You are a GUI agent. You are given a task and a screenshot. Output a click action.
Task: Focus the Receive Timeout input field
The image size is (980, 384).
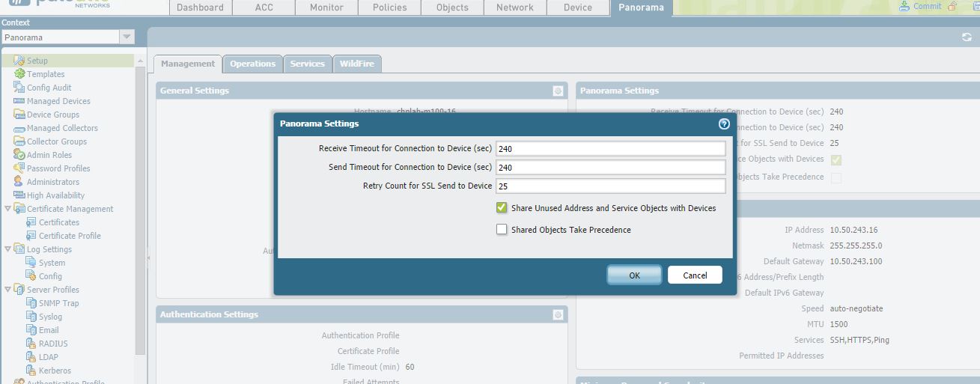611,148
